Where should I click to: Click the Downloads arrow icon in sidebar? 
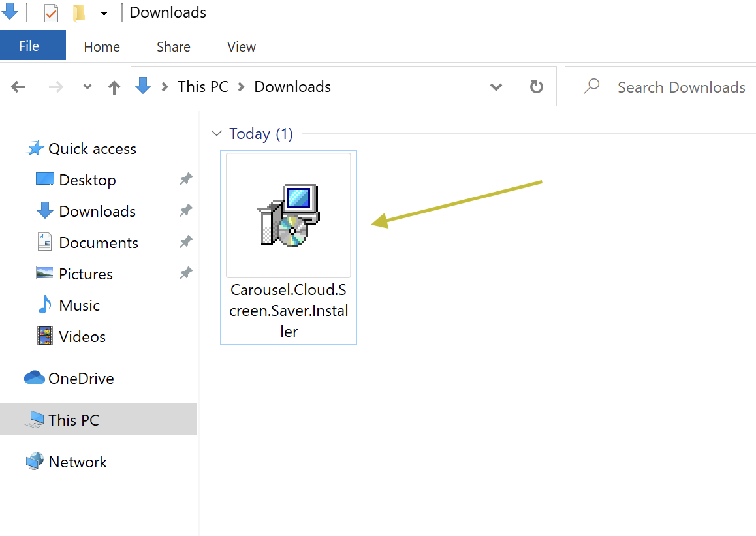45,211
